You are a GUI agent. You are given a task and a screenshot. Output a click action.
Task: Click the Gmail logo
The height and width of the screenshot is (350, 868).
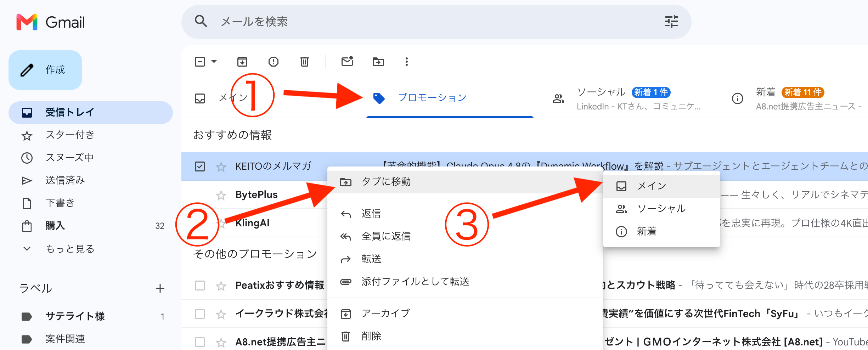pyautogui.click(x=50, y=22)
